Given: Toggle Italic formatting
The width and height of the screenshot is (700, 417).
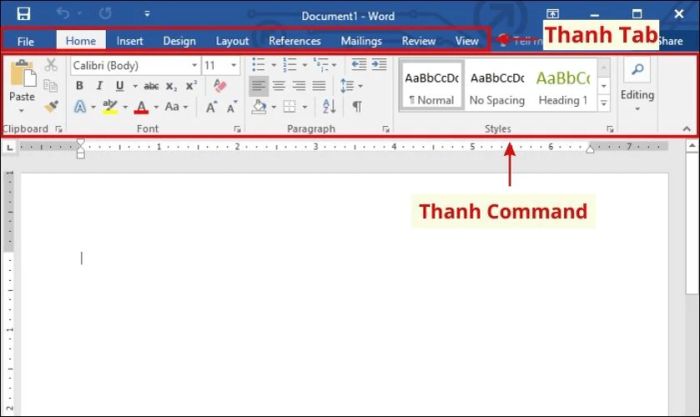Looking at the screenshot, I should 99,86.
